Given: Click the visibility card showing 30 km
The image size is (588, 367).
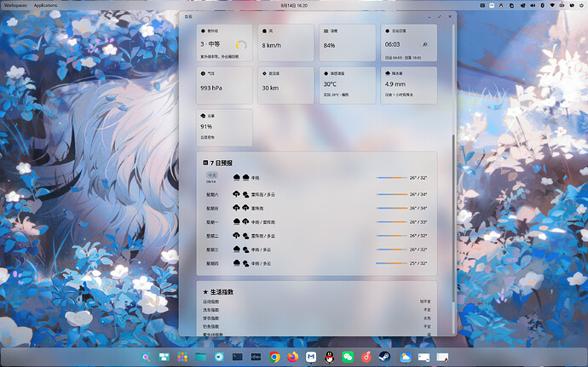Looking at the screenshot, I should (x=285, y=85).
